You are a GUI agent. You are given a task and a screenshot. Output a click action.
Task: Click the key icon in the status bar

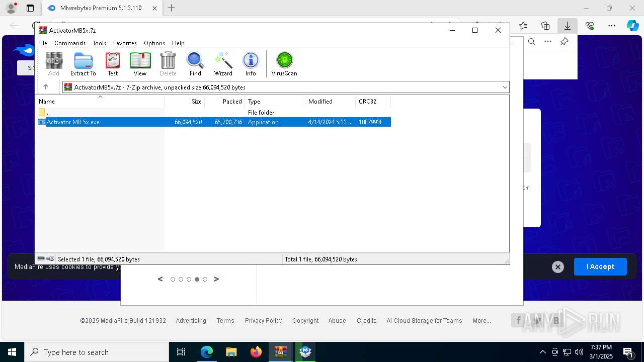[x=50, y=259]
